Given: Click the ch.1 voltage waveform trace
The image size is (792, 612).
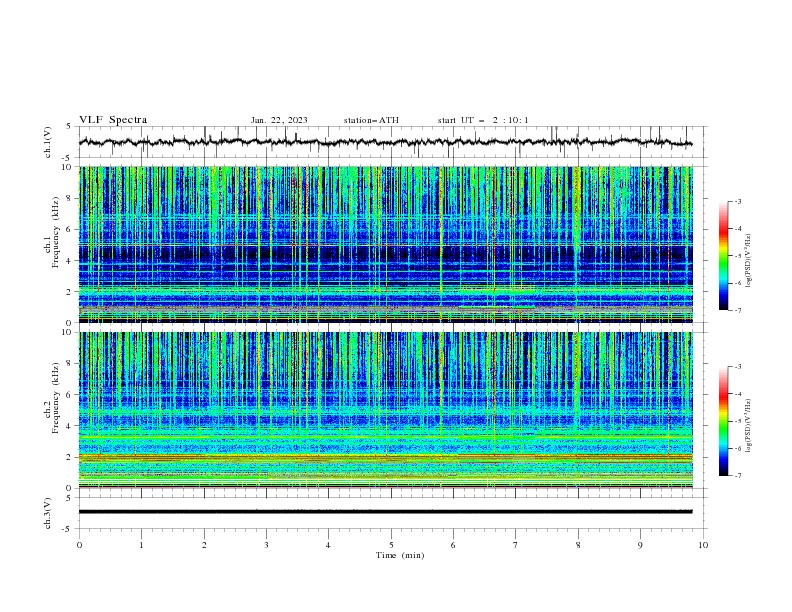Looking at the screenshot, I should coord(386,142).
